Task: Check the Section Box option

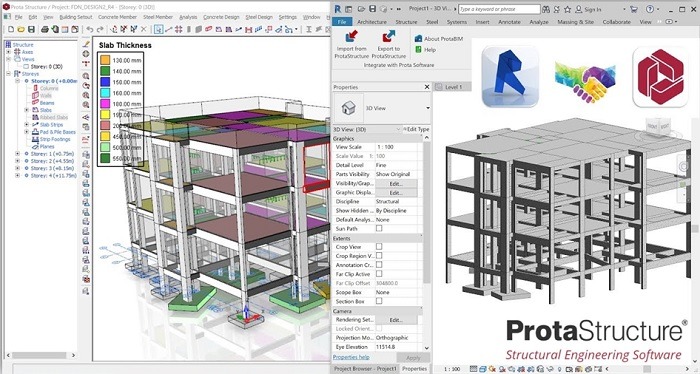Action: 379,301
